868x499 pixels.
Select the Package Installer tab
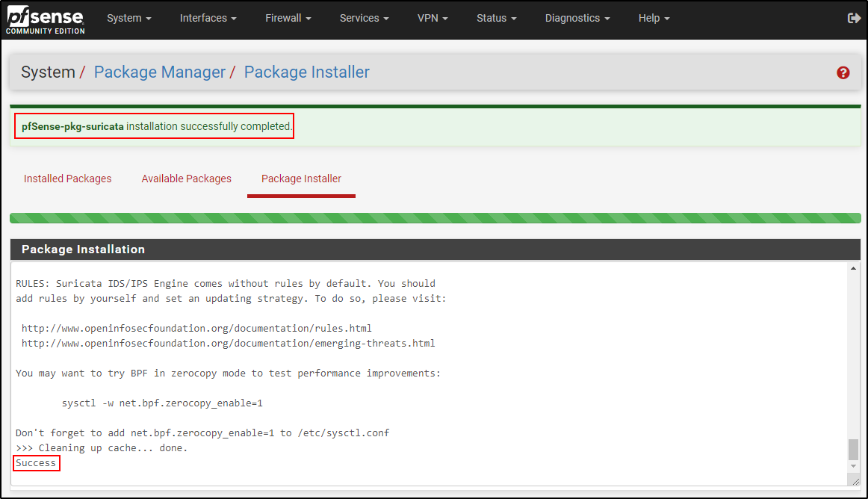point(301,179)
